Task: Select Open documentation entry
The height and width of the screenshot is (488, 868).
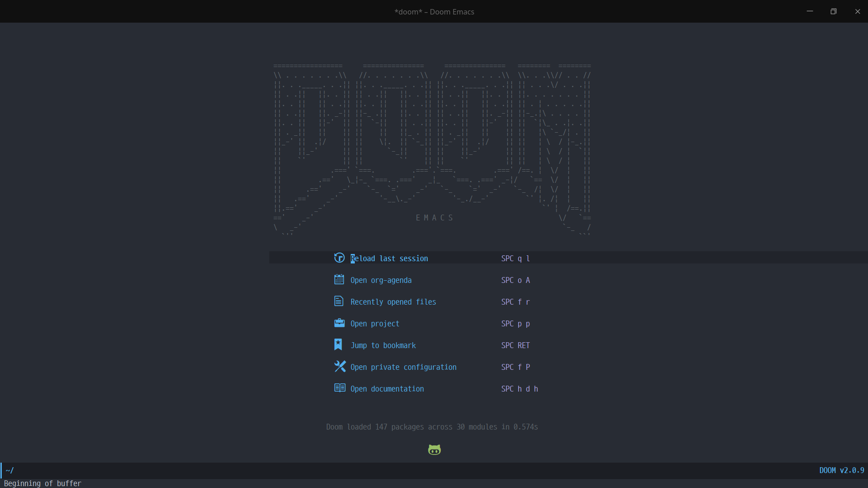Action: pos(387,389)
